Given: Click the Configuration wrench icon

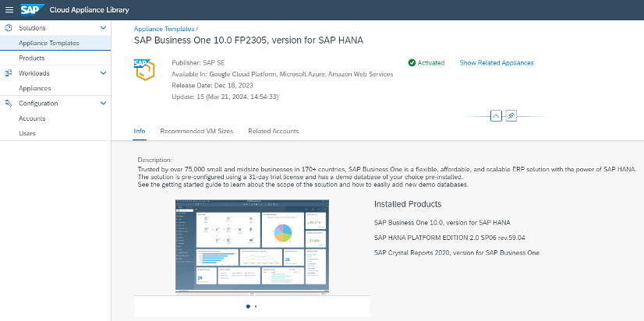Looking at the screenshot, I should (9, 103).
